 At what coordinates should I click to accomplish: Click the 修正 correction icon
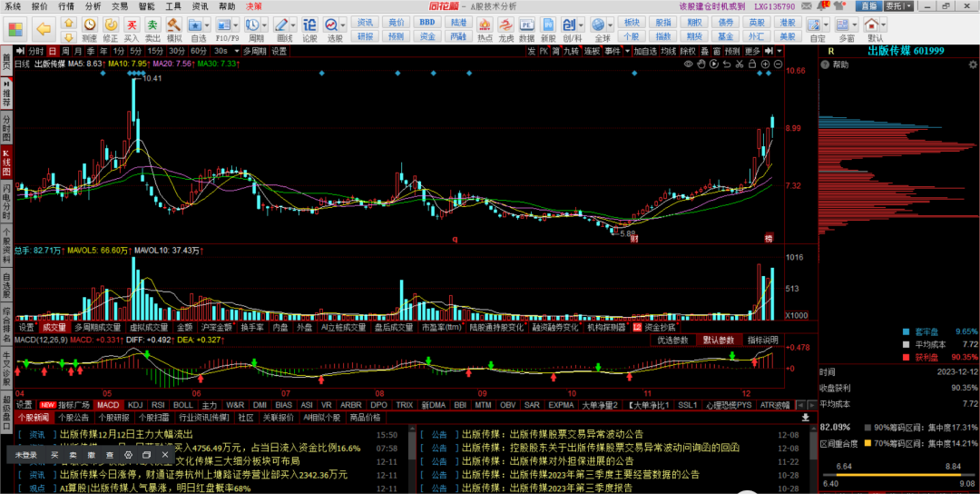[x=111, y=25]
